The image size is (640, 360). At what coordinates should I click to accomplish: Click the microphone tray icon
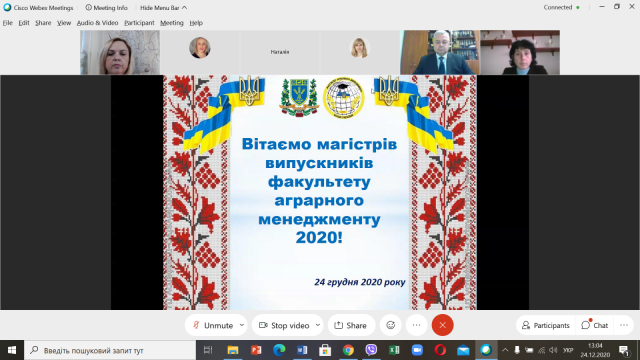(517, 350)
